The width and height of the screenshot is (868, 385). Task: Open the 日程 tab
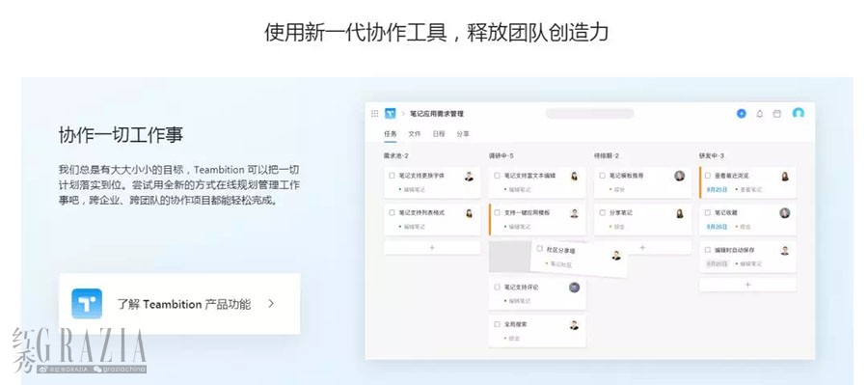[x=439, y=133]
